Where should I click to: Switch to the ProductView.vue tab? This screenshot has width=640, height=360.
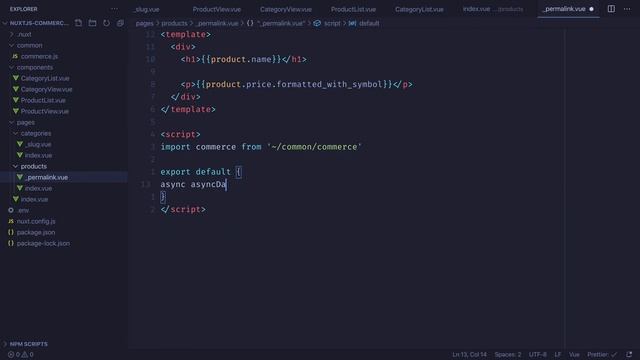coord(217,9)
